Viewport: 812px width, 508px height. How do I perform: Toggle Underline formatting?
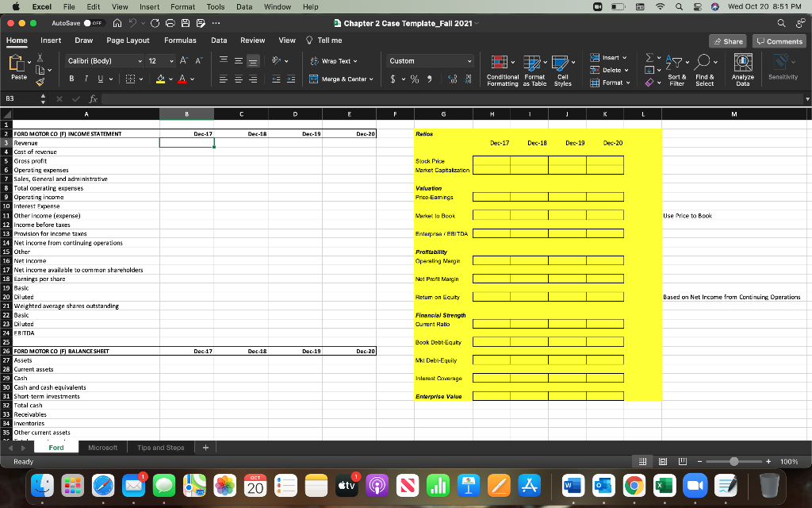(100, 79)
